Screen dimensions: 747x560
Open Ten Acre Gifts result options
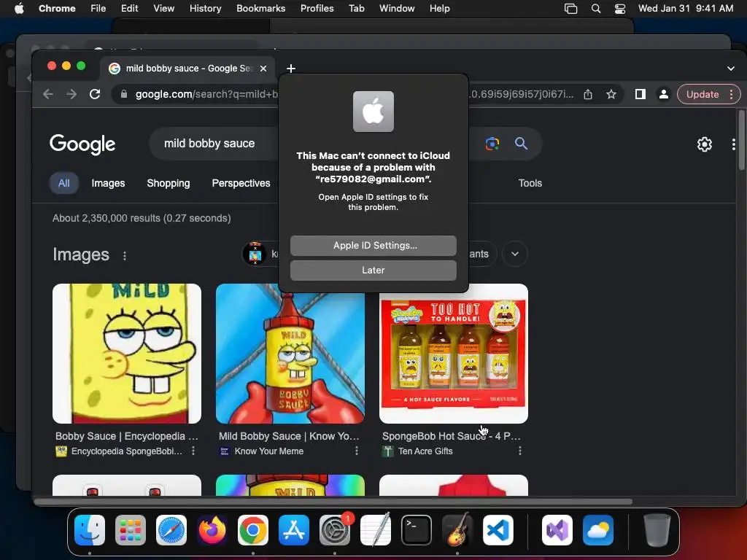(519, 451)
